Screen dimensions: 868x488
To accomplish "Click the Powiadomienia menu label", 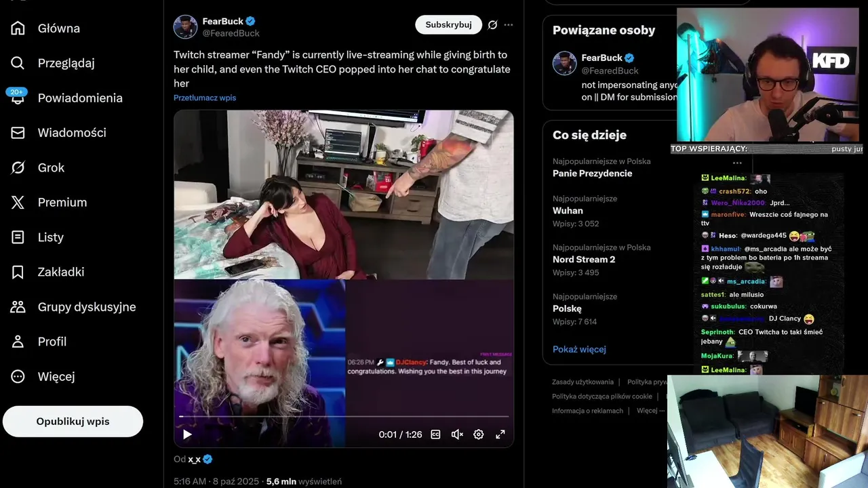I will (x=80, y=98).
